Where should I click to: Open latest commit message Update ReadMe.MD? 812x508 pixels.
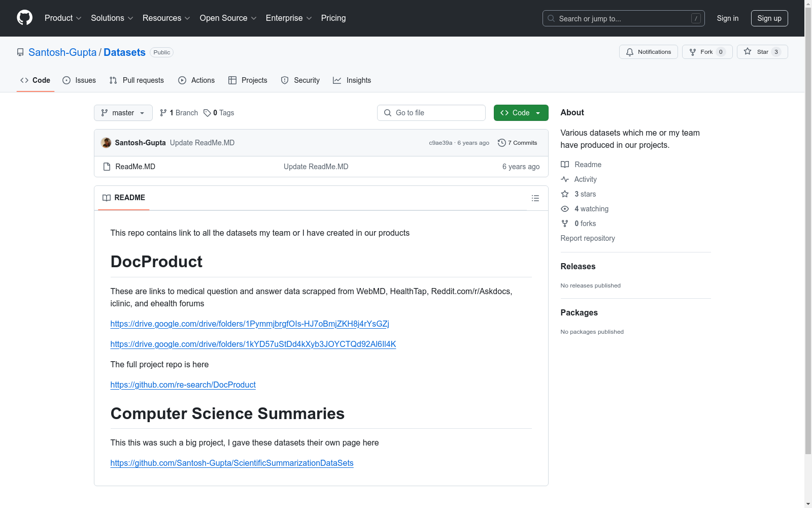coord(202,143)
